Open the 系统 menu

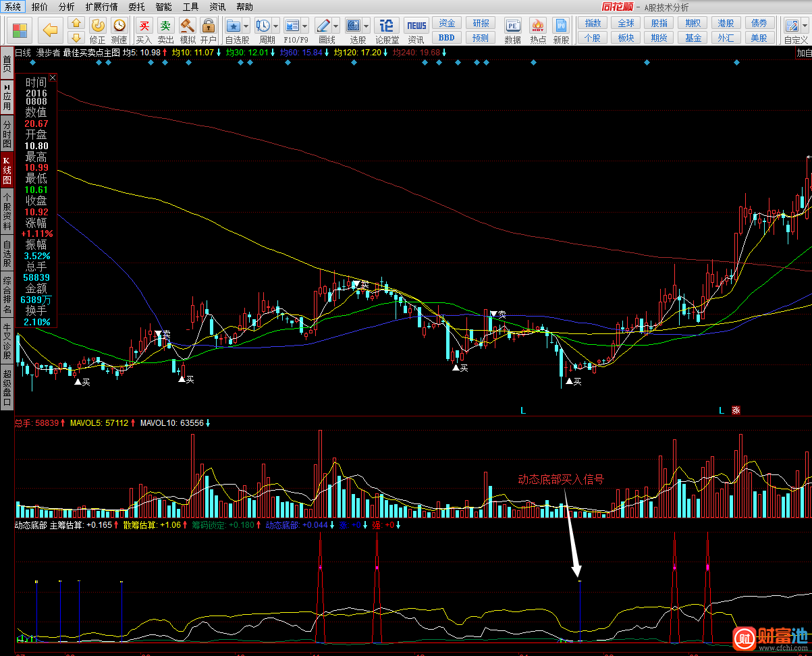(x=13, y=7)
